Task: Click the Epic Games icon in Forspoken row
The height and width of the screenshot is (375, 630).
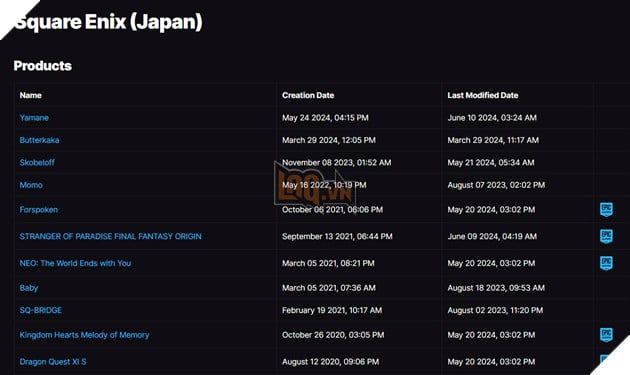Action: coord(606,209)
